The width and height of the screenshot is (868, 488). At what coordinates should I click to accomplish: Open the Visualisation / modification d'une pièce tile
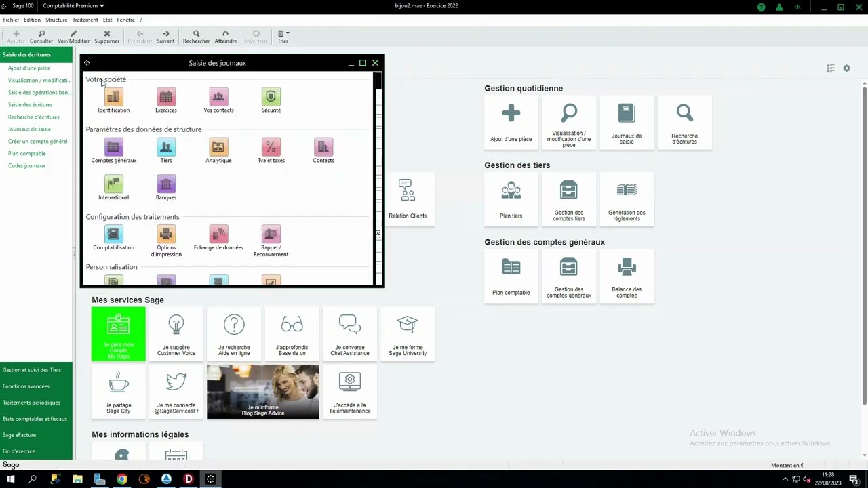tap(569, 123)
